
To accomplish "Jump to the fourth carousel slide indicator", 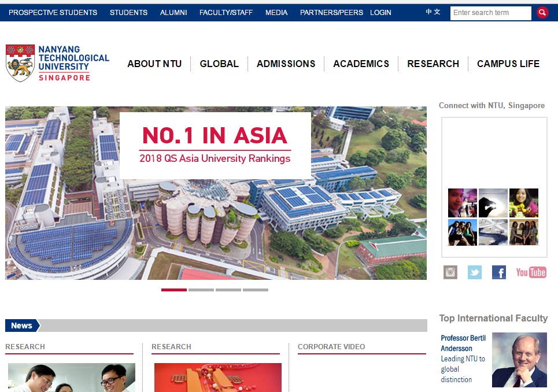I will click(x=256, y=290).
